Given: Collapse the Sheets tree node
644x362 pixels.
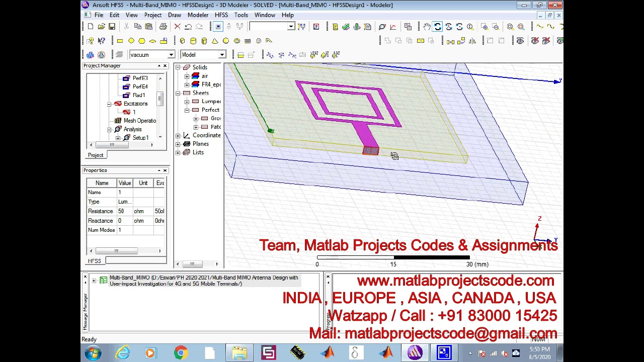Looking at the screenshot, I should coord(178,93).
